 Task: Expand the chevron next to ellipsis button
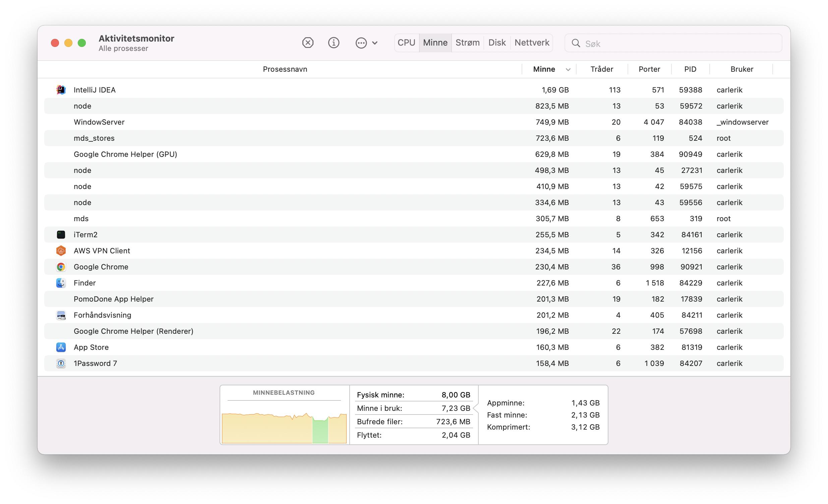(375, 43)
